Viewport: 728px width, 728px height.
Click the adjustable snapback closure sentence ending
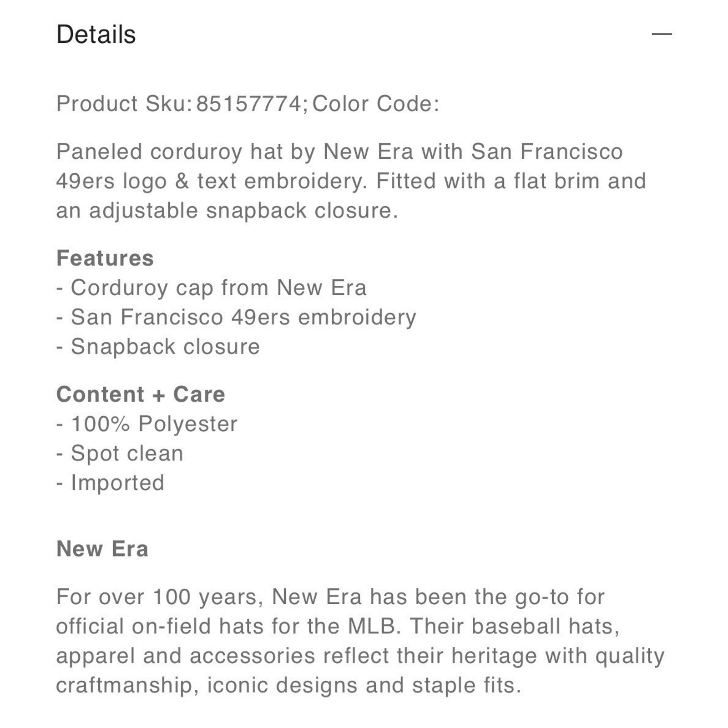(227, 211)
